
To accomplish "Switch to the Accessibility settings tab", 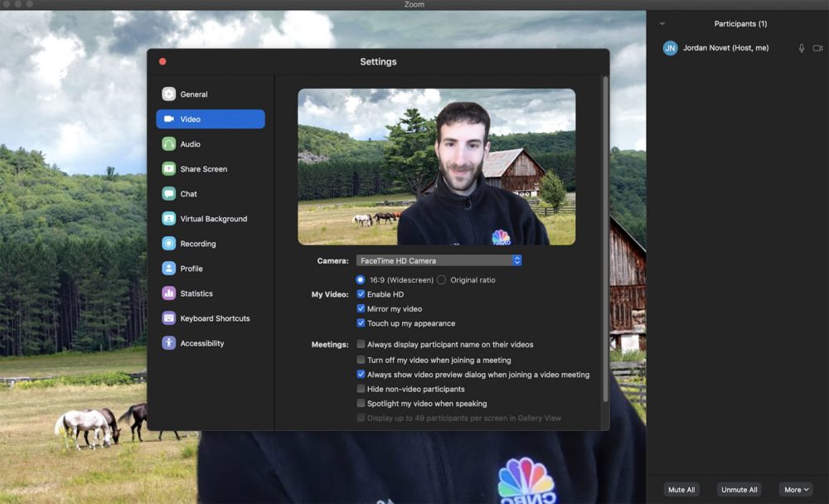I will click(201, 343).
